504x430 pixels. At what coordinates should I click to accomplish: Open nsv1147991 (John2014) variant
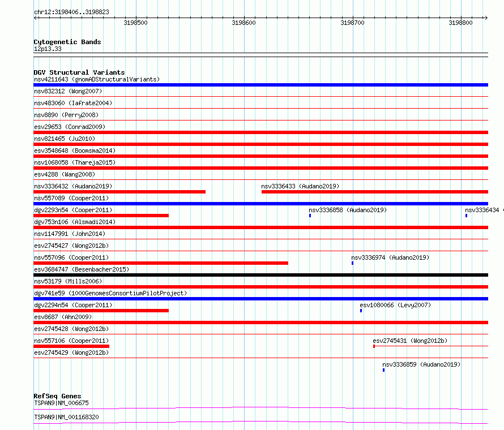[x=70, y=234]
